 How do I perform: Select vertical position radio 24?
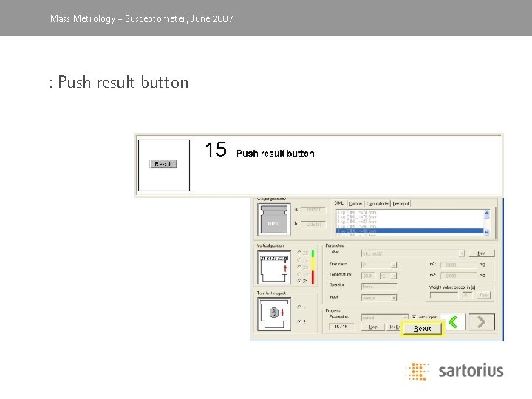(x=299, y=260)
